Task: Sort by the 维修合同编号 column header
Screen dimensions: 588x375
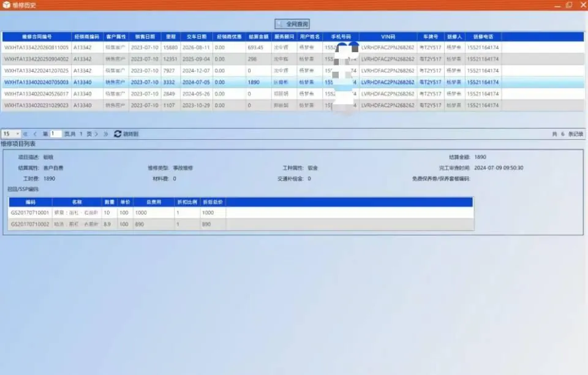Action: 37,37
